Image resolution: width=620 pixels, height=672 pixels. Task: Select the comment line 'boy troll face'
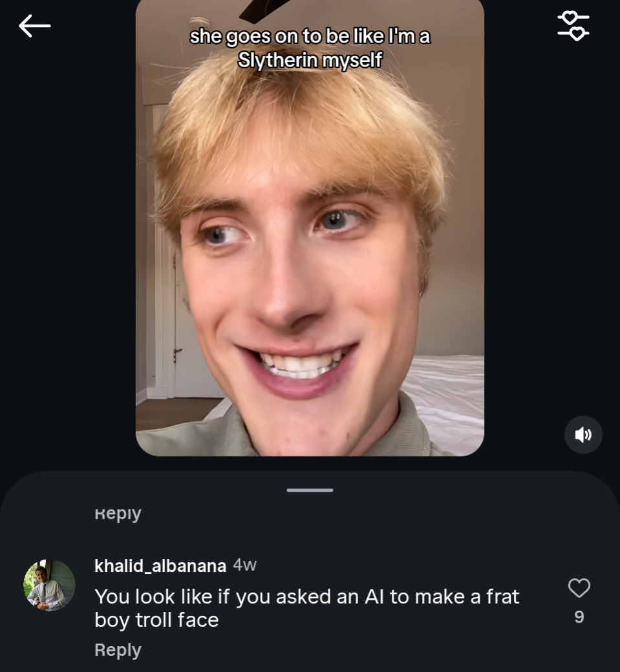[x=156, y=620]
